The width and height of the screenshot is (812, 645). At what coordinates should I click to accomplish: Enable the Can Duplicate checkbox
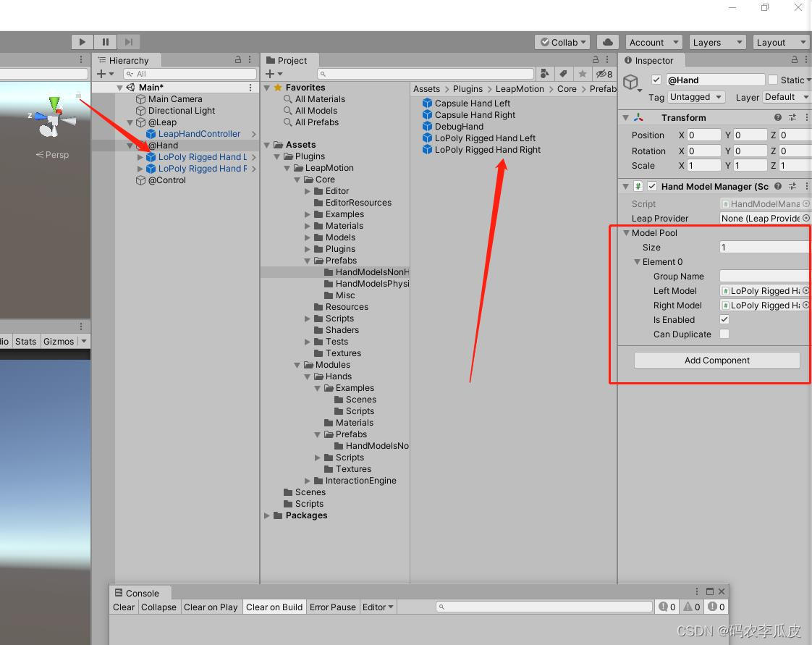point(724,334)
